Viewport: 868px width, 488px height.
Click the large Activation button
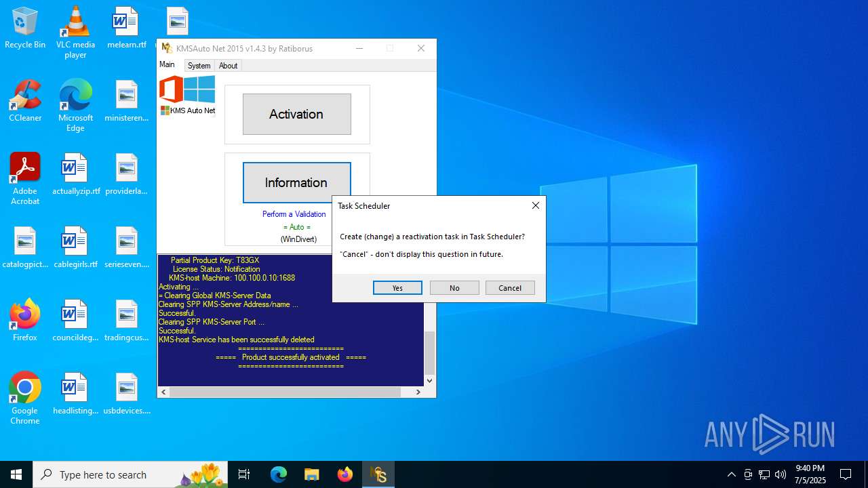(x=297, y=114)
